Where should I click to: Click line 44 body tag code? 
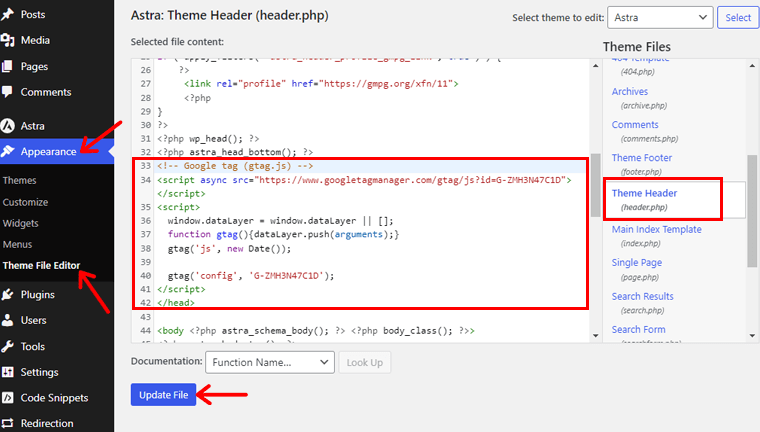pyautogui.click(x=316, y=331)
